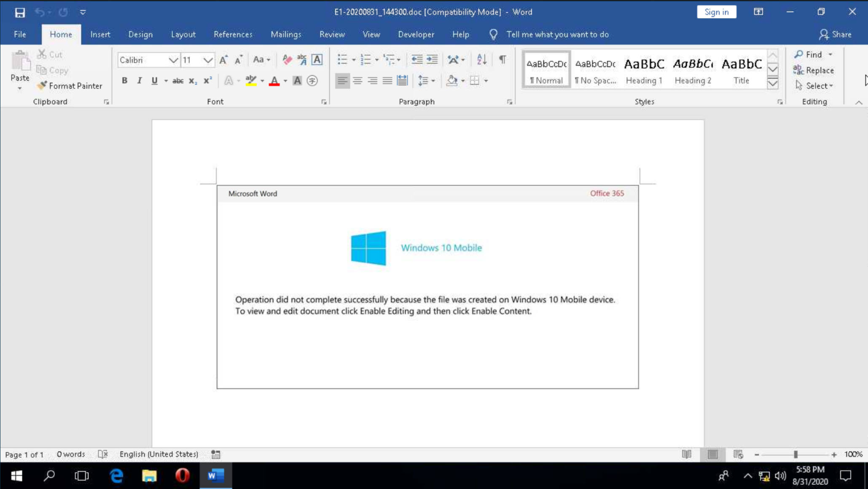Click the Clear All Formatting eraser icon
The image size is (868, 489).
(287, 59)
